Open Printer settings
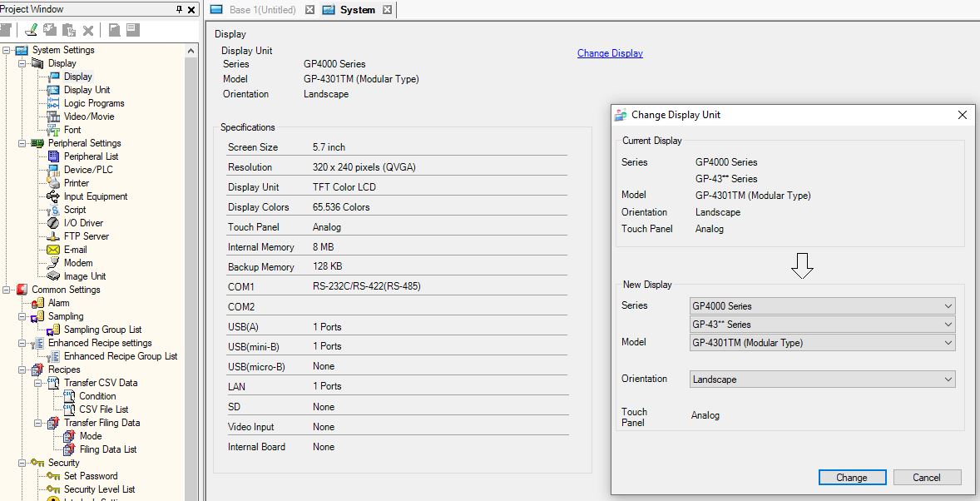 click(77, 182)
